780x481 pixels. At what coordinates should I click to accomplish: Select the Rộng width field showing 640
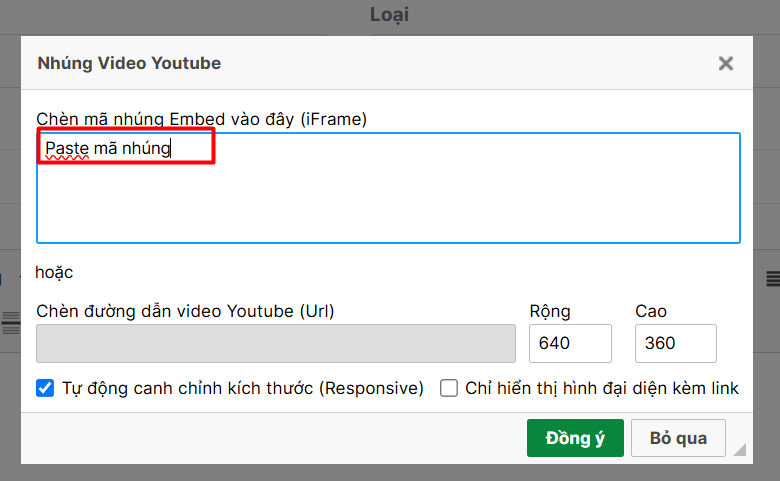pos(570,343)
